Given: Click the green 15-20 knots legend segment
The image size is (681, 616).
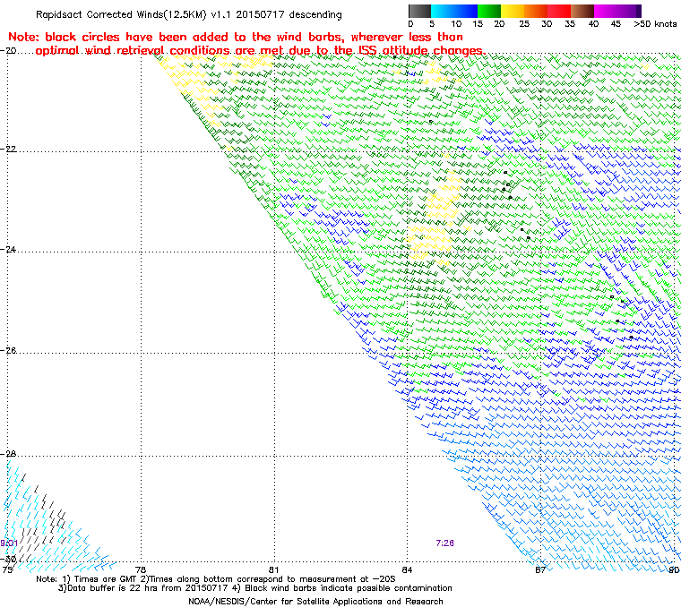Looking at the screenshot, I should coord(489,11).
